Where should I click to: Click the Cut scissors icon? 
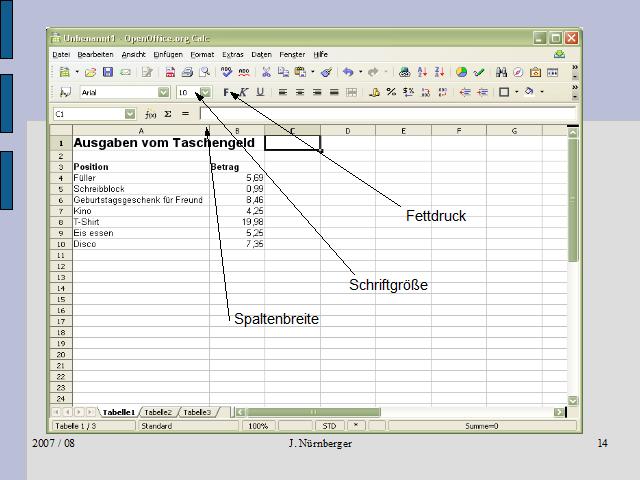tap(266, 73)
